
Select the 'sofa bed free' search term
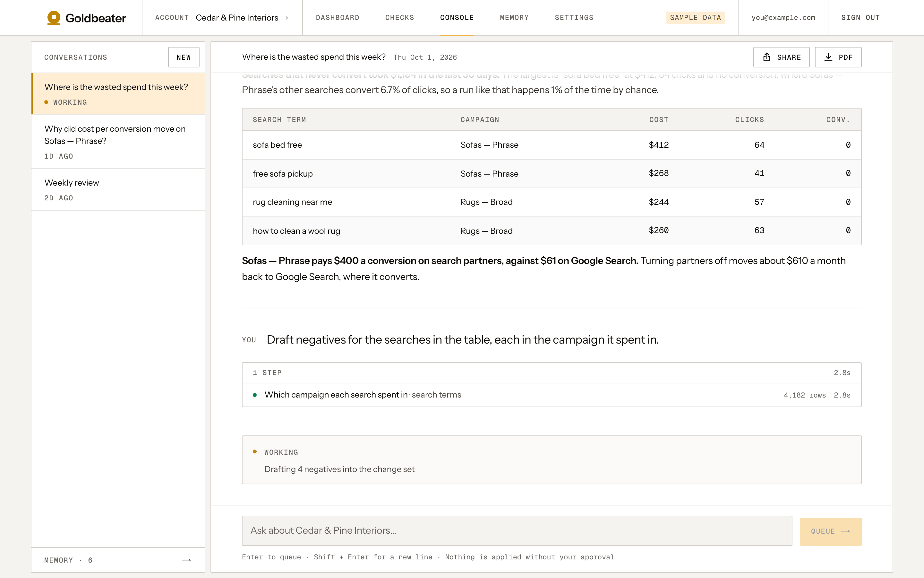277,145
